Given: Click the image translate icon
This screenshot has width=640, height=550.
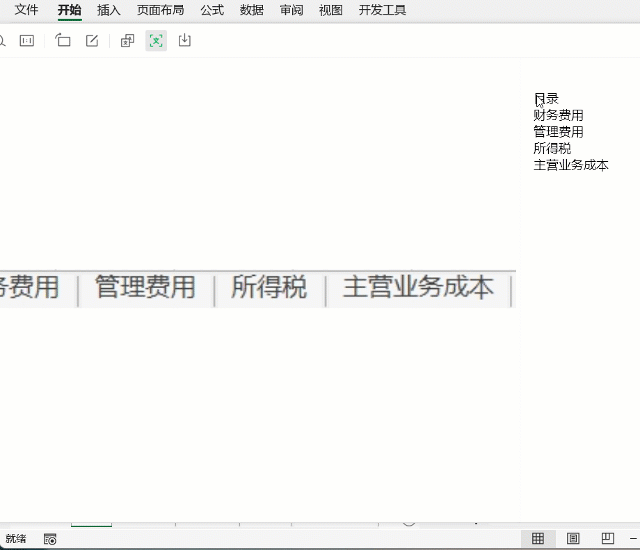Looking at the screenshot, I should click(127, 40).
